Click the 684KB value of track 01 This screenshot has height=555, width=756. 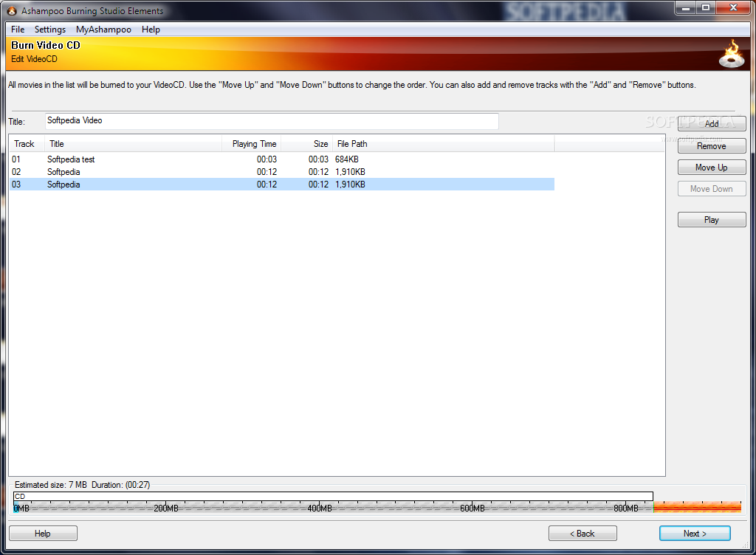(347, 159)
